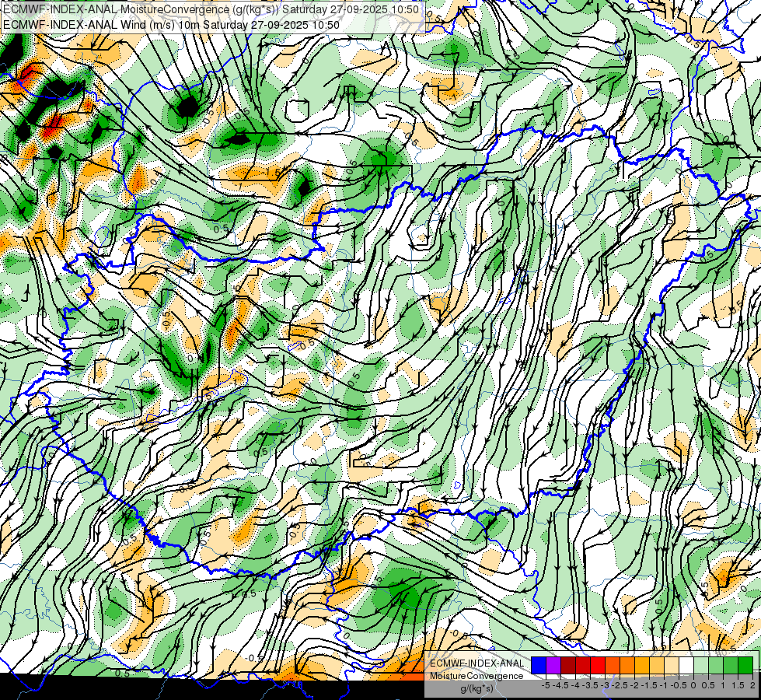Pick the red-orange swatch between -3 and -2.5

pyautogui.click(x=613, y=665)
